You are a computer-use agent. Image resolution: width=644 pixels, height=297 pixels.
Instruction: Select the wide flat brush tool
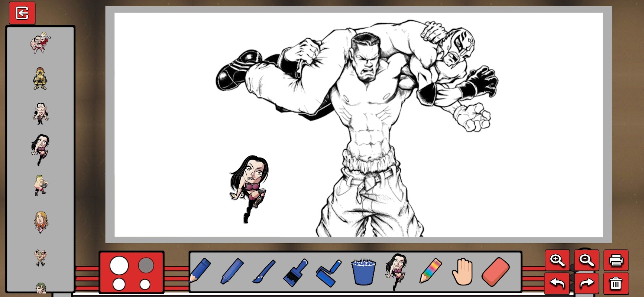tap(296, 272)
